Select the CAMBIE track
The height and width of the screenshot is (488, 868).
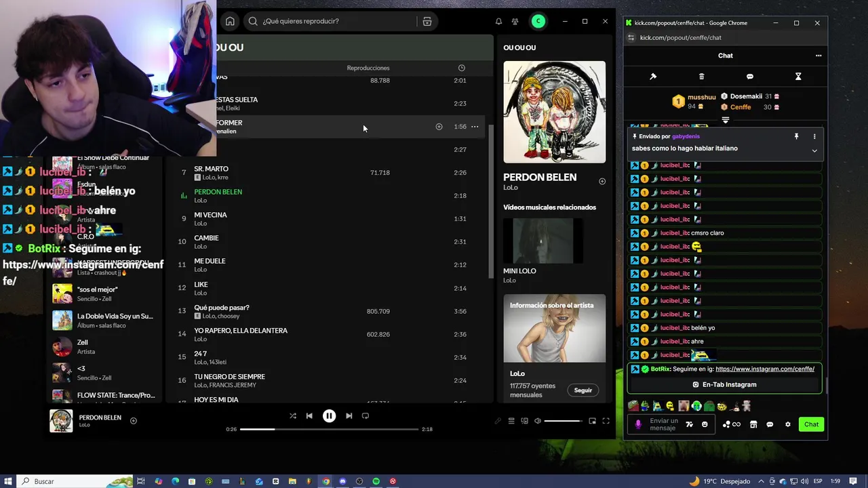coord(330,242)
